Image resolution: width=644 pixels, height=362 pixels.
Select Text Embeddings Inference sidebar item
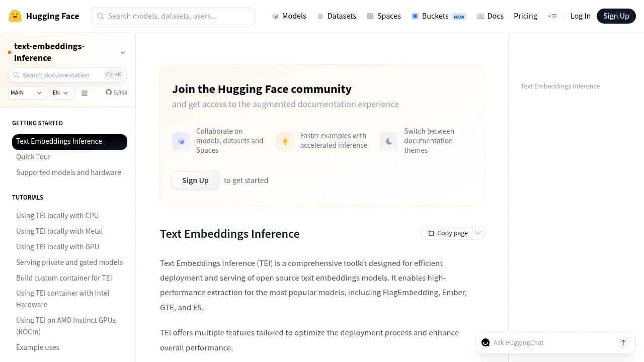69,142
